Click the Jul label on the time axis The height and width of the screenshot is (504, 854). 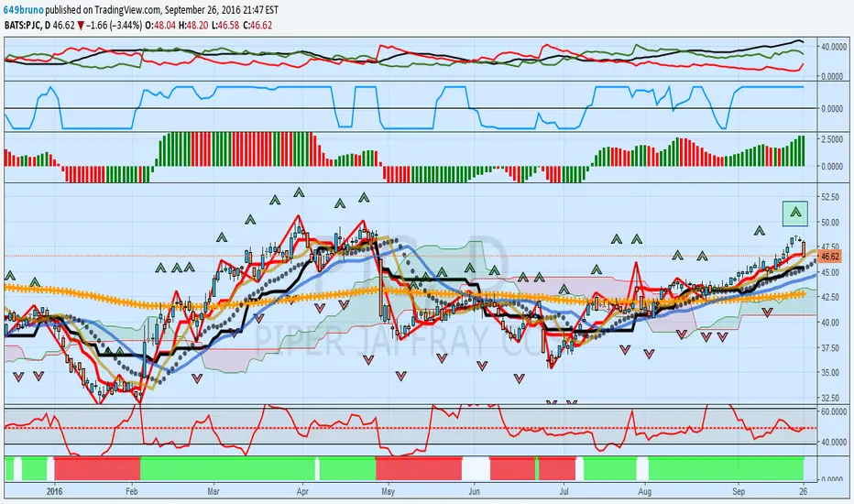click(x=564, y=491)
